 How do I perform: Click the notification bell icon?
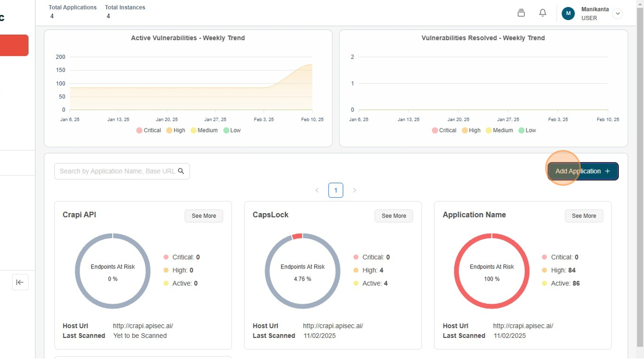542,13
